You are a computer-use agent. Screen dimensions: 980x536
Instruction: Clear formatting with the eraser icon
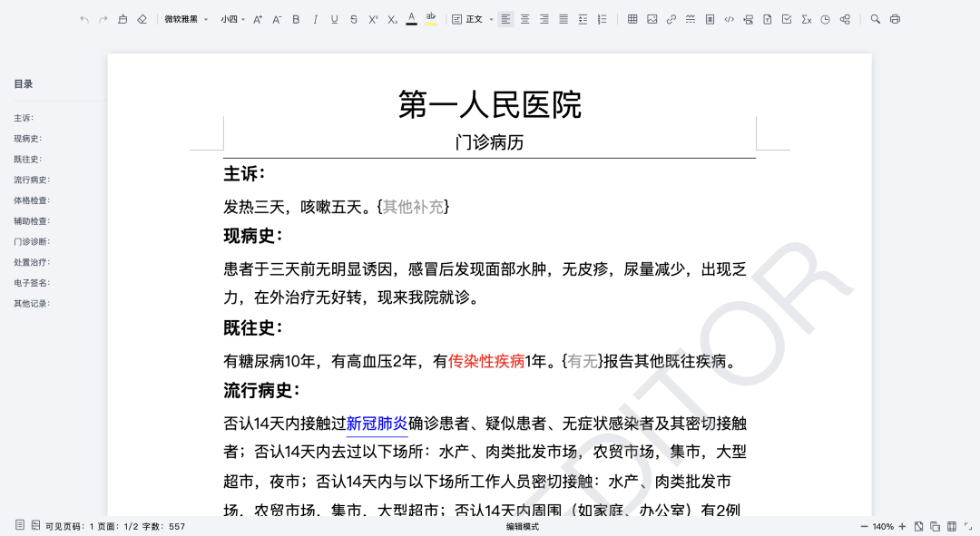[x=142, y=18]
